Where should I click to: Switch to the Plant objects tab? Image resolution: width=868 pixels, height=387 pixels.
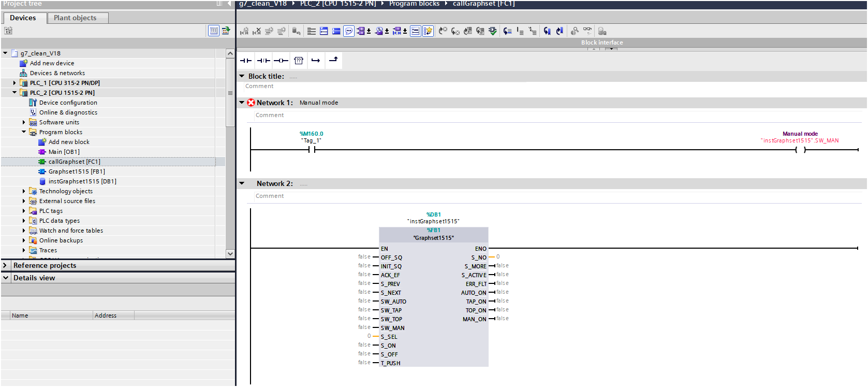click(75, 18)
